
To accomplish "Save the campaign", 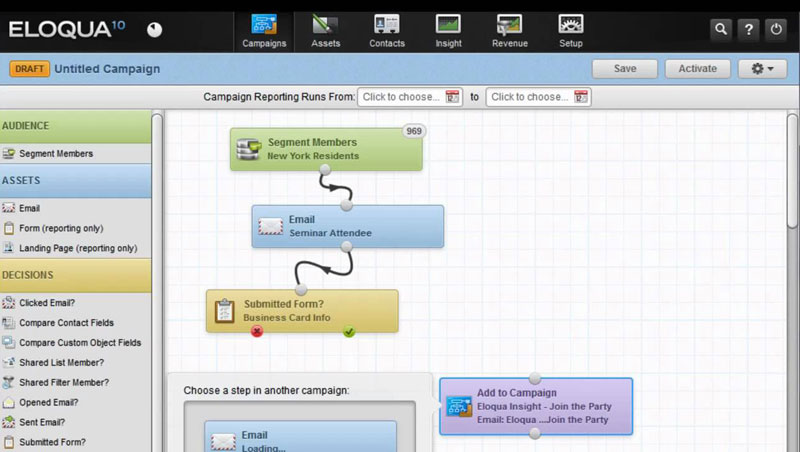I will (625, 68).
